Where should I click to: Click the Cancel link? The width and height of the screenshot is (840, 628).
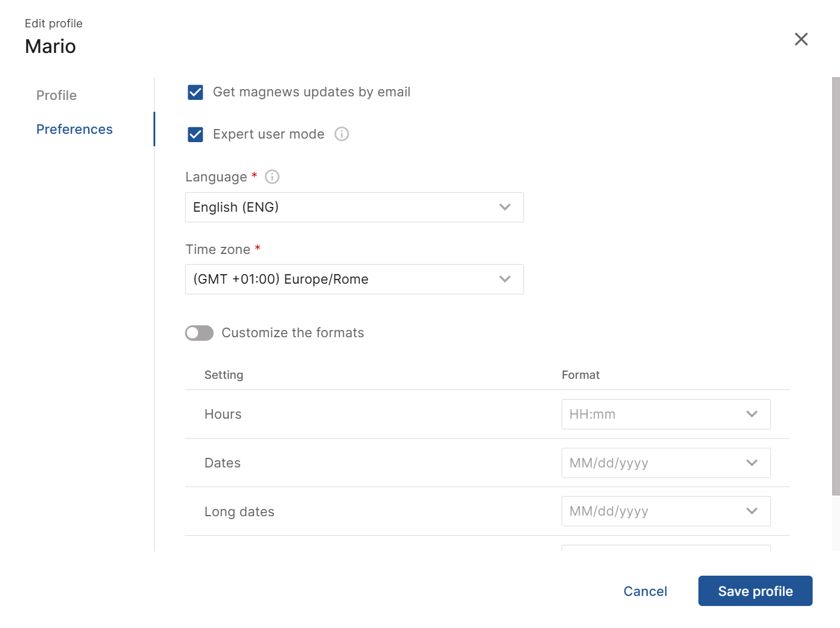pos(645,591)
